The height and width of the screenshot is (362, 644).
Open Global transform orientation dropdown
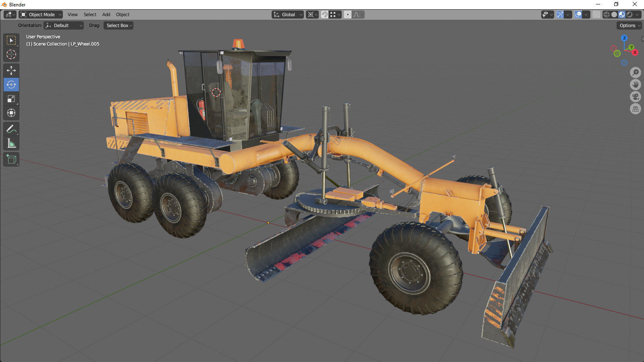tap(288, 14)
